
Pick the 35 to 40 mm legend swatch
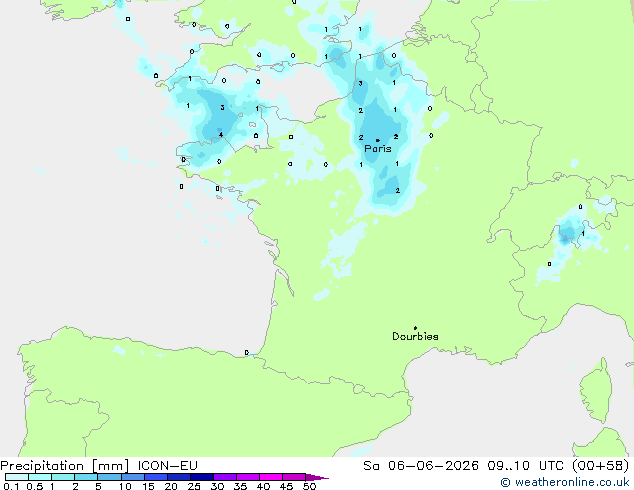click(x=248, y=477)
